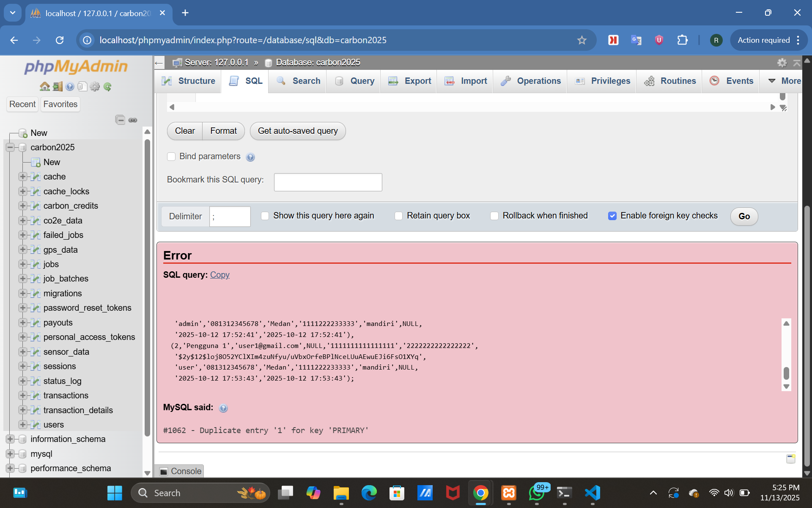Viewport: 812px width, 508px height.
Task: Uncheck Enable foreign key checks
Action: click(612, 216)
